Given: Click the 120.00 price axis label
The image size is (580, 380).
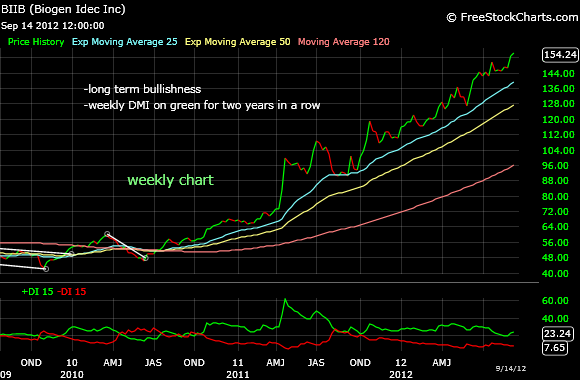Looking at the screenshot, I should 558,120.
